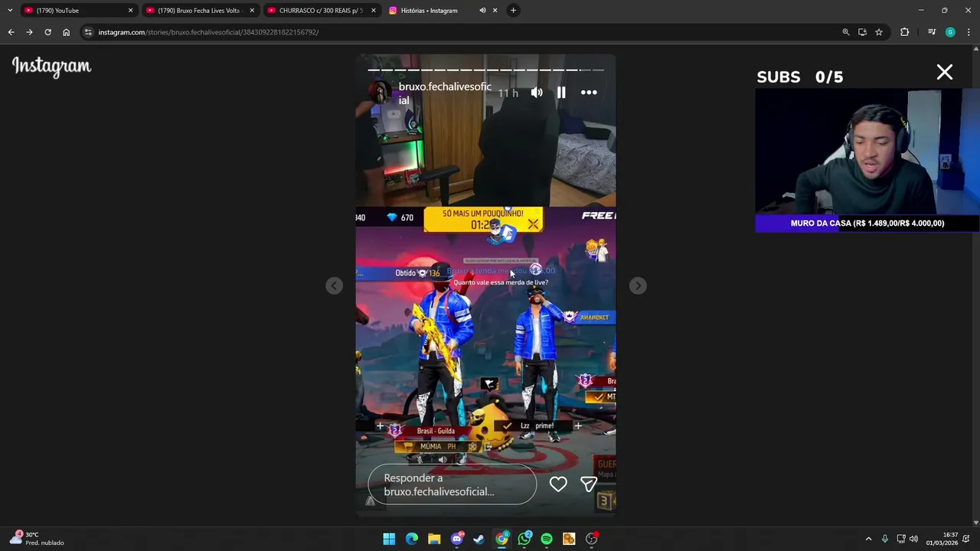This screenshot has height=551, width=980.
Task: View site information icon in address bar
Action: coord(88,32)
